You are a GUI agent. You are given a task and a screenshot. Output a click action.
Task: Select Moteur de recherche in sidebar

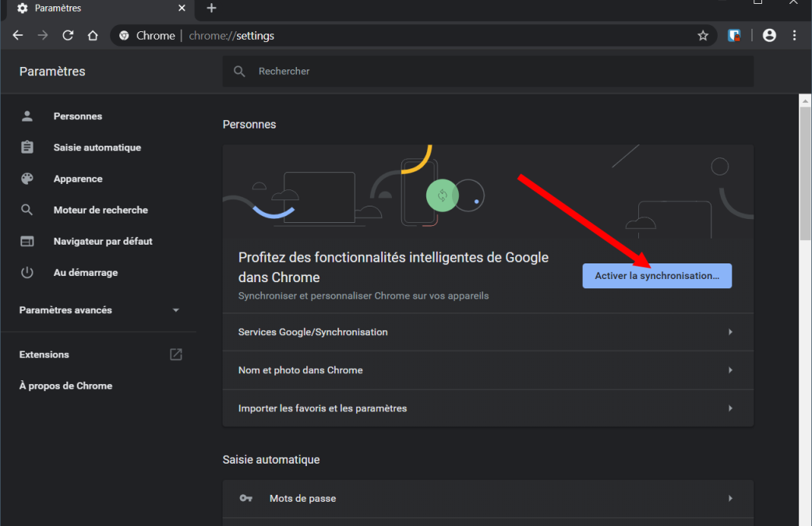(x=101, y=210)
